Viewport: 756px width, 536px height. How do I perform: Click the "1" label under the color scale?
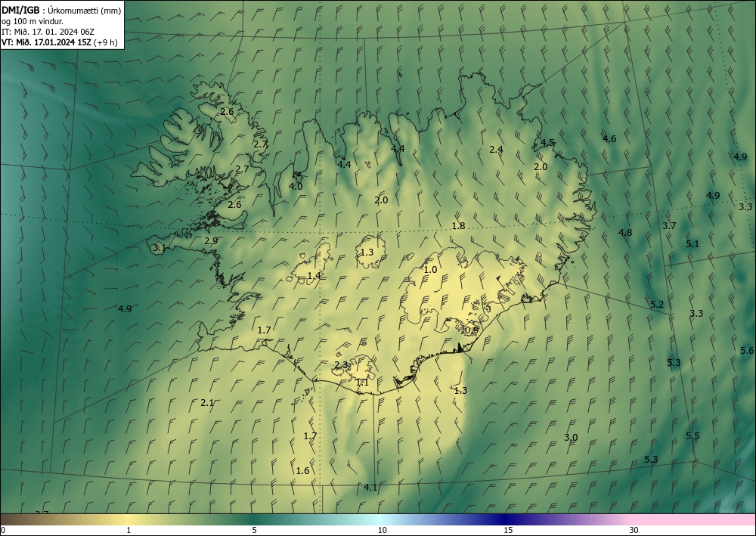pos(129,531)
